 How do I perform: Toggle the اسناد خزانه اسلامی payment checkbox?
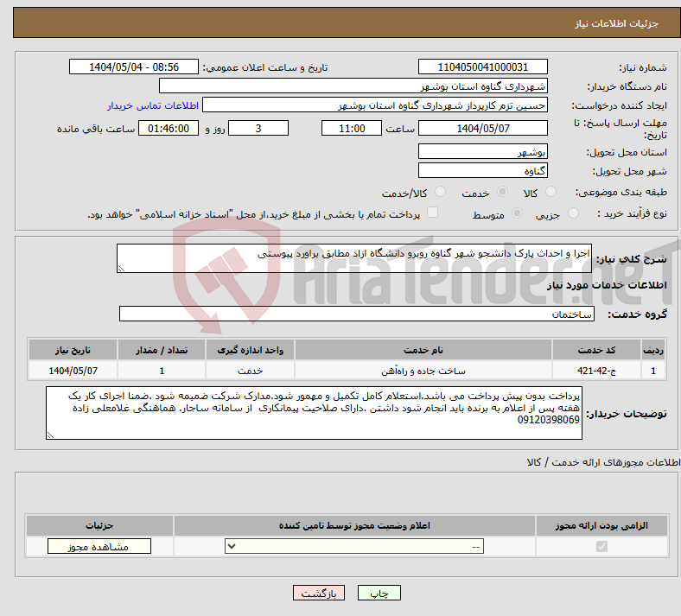point(432,213)
